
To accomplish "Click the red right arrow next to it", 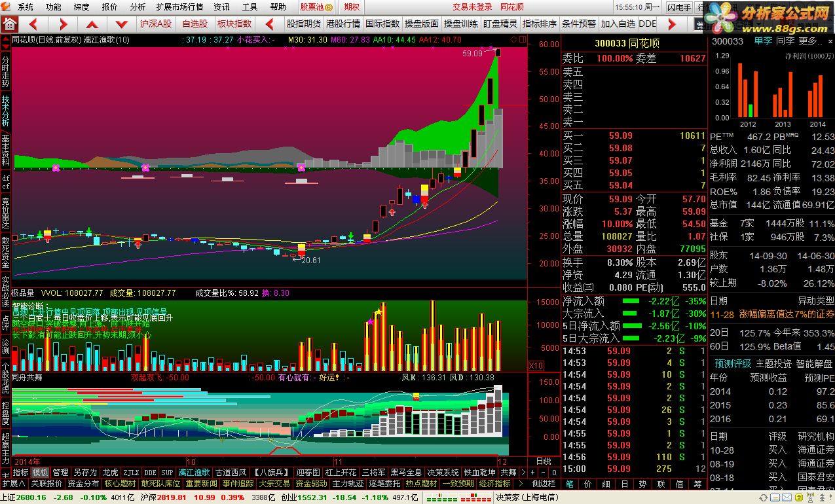I will click(x=64, y=24).
